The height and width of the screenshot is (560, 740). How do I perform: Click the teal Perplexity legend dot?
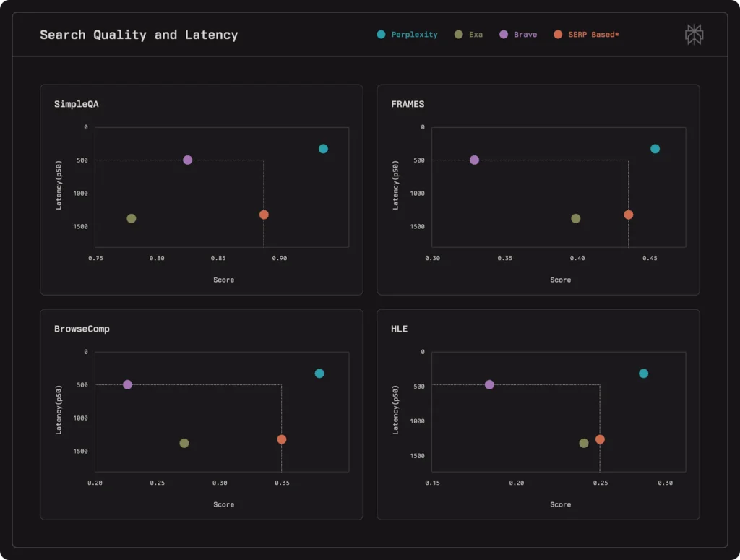(379, 34)
